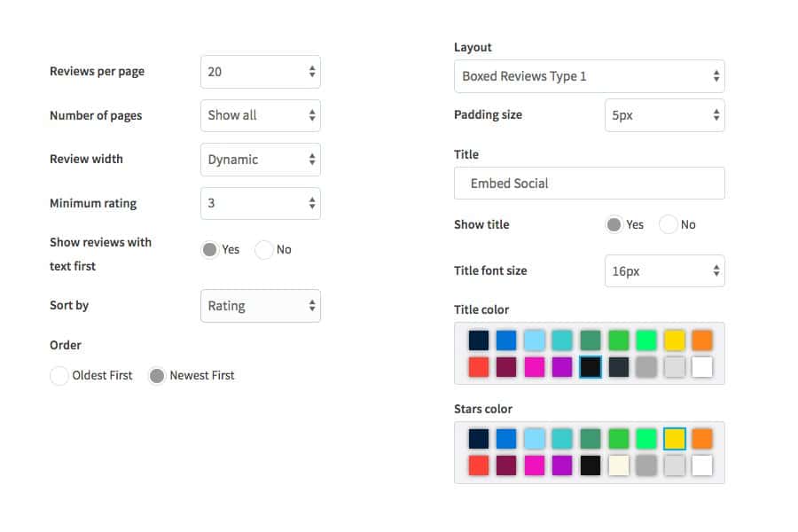The width and height of the screenshot is (798, 532).
Task: Choose the yellow Stars color swatch
Action: [x=675, y=439]
